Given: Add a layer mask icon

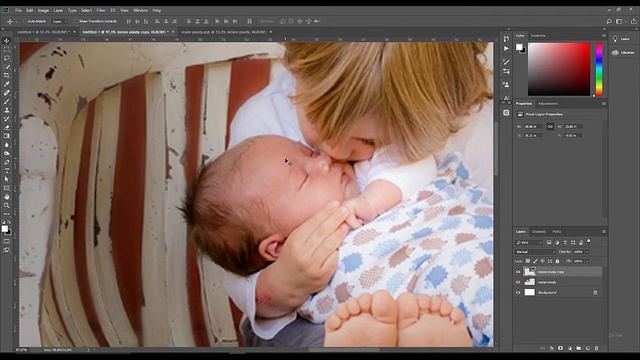Looking at the screenshot, I should pyautogui.click(x=561, y=348).
